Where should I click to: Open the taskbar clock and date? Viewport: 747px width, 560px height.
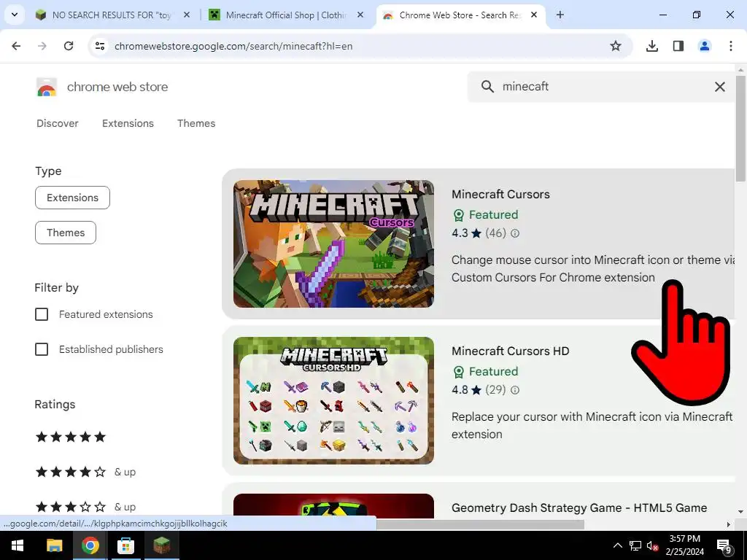tap(684, 545)
